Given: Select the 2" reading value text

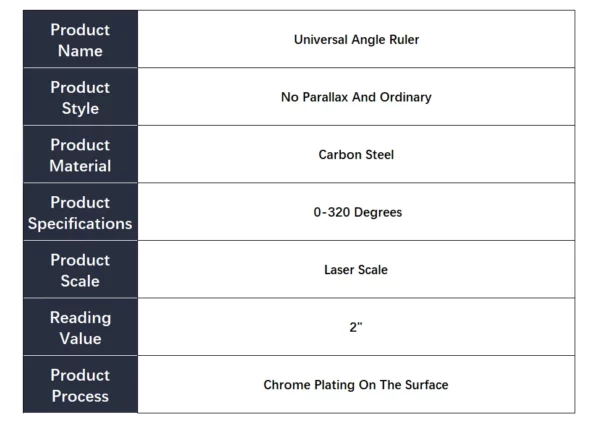Looking at the screenshot, I should [356, 328].
